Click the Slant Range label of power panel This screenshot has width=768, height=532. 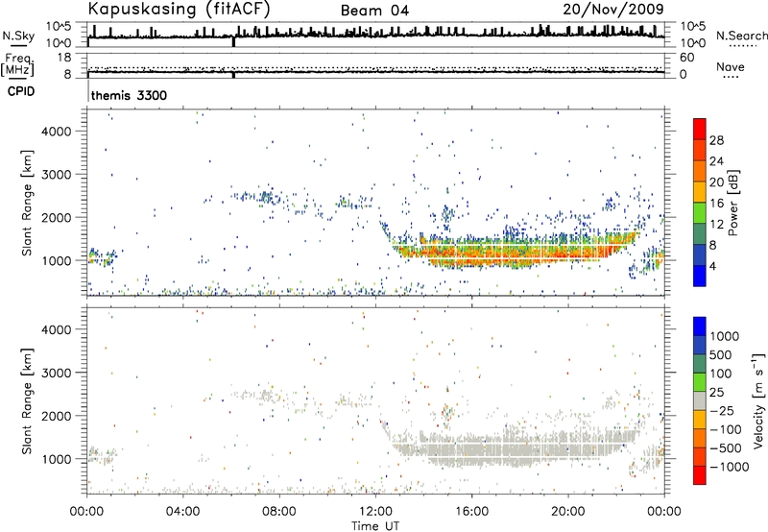point(27,203)
